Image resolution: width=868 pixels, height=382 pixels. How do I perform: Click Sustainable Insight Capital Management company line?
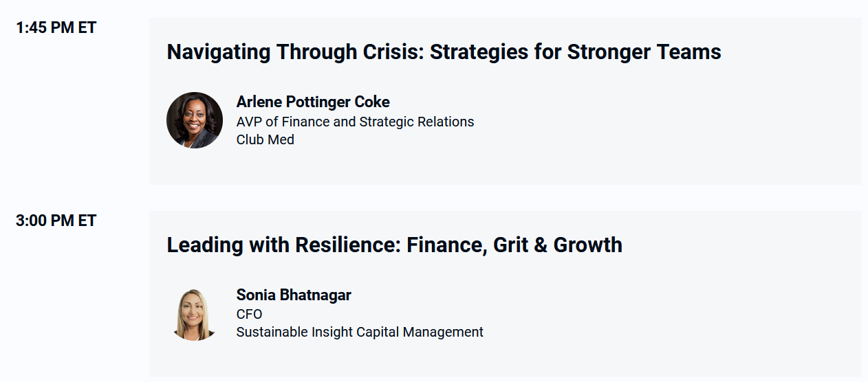pyautogui.click(x=360, y=333)
